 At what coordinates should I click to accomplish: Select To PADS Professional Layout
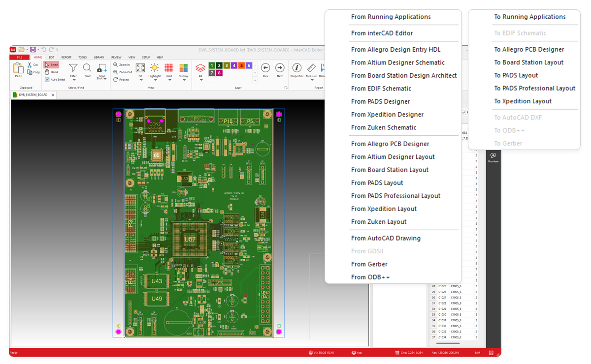click(x=534, y=88)
